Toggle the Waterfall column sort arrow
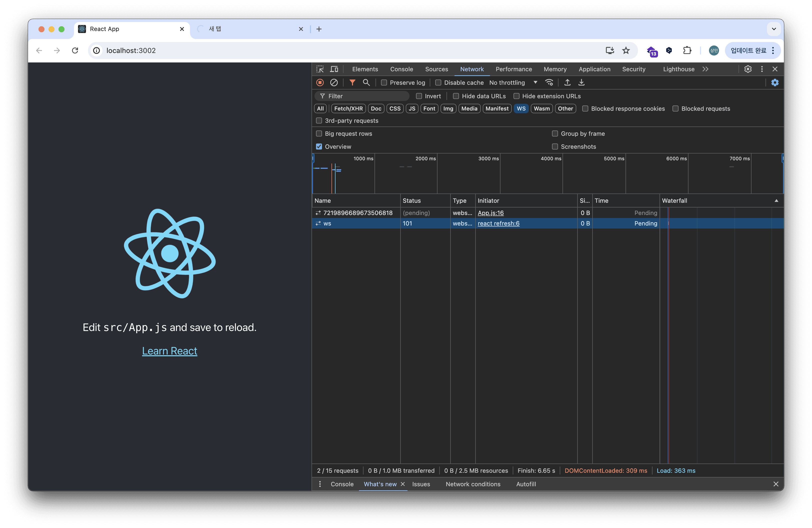812x528 pixels. click(x=776, y=201)
